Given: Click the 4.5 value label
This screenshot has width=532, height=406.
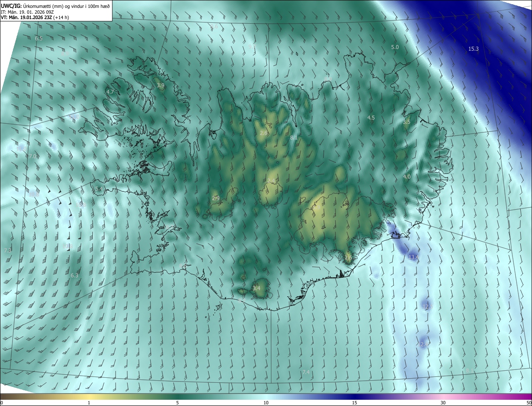Looking at the screenshot, I should pyautogui.click(x=371, y=118).
